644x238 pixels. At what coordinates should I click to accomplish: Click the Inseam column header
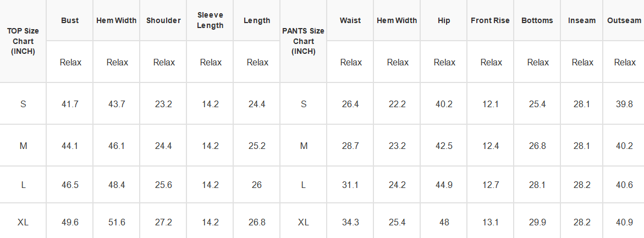581,20
